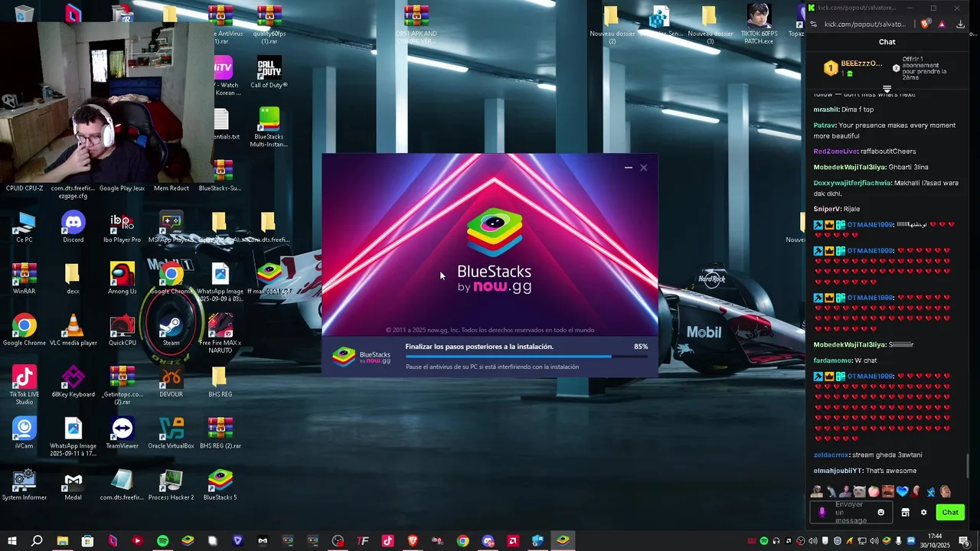Open Process Hacker 2 desktop icon
This screenshot has width=980, height=551.
(x=171, y=484)
